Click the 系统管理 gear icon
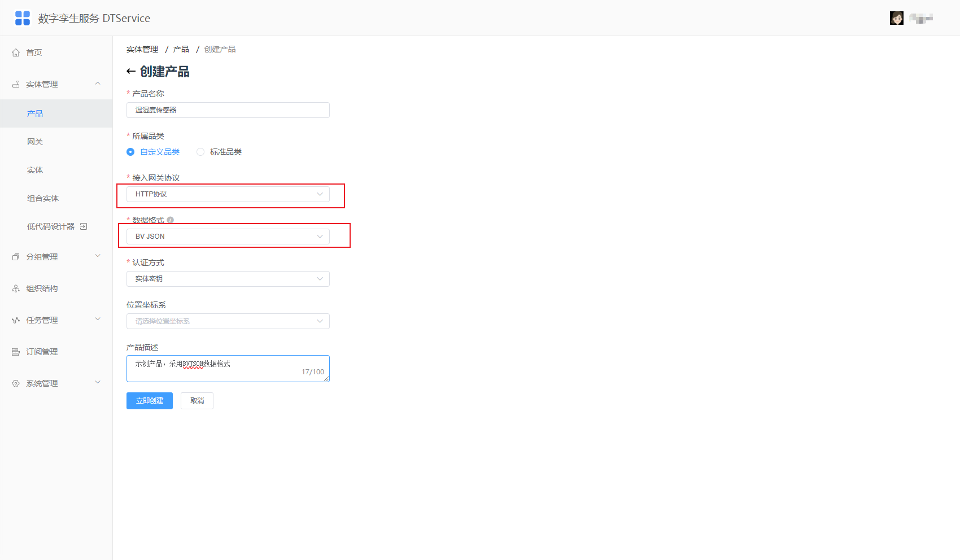This screenshot has height=560, width=960. tap(16, 383)
